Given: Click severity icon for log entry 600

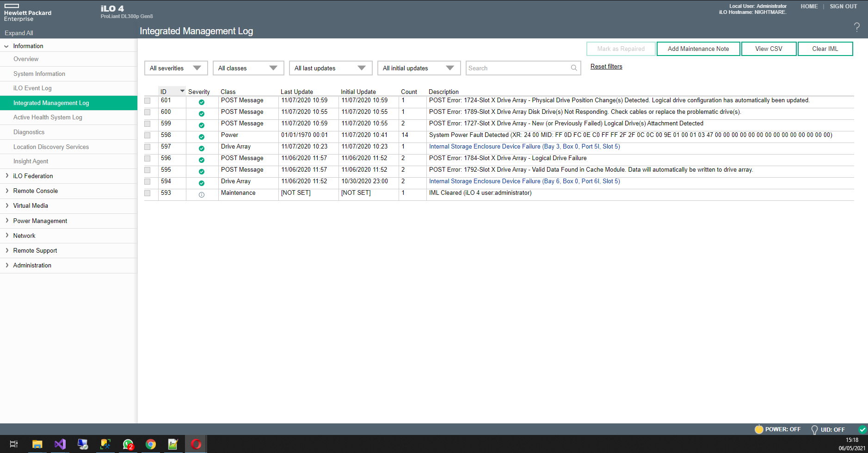Looking at the screenshot, I should (x=202, y=114).
